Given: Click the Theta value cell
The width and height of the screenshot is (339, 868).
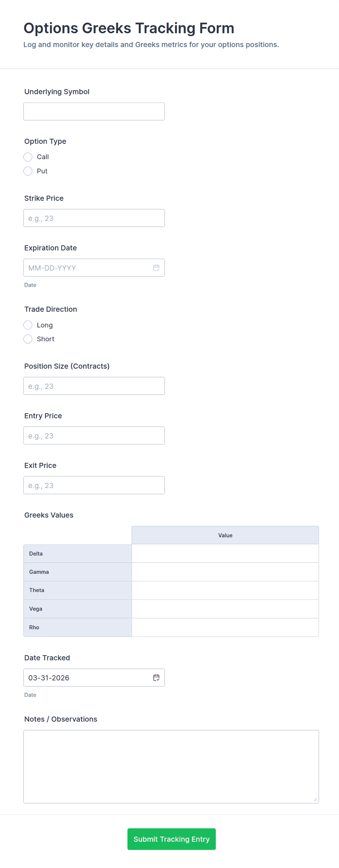Looking at the screenshot, I should (225, 590).
